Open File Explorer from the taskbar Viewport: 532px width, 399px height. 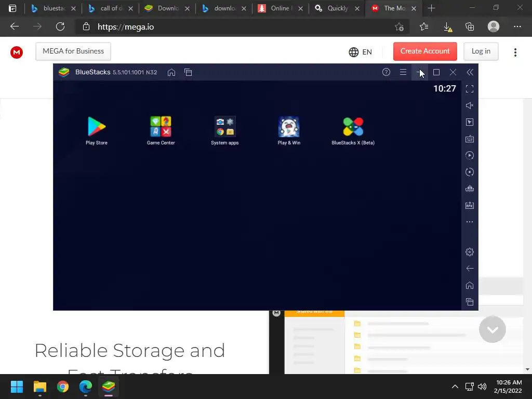pos(39,387)
